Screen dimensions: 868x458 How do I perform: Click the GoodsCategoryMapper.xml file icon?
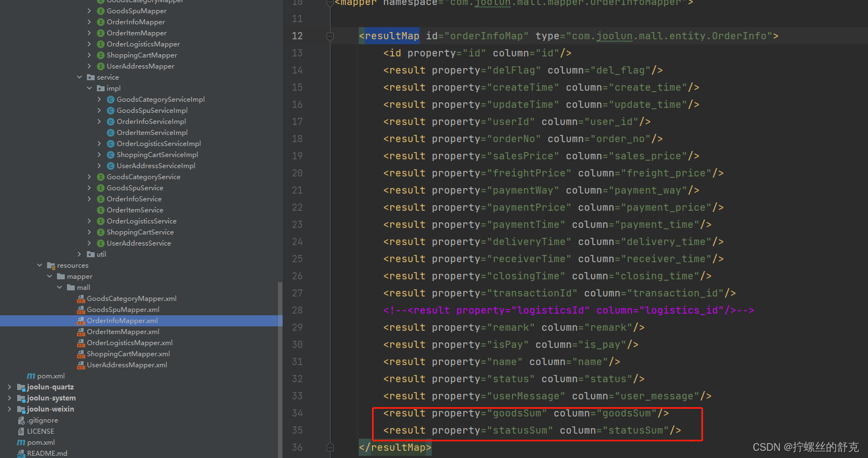(x=81, y=299)
